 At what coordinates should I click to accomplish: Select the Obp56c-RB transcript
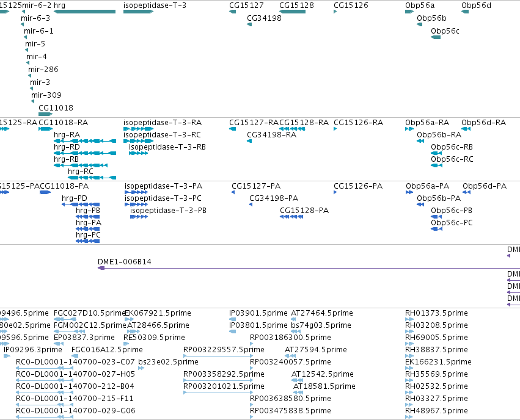436,153
